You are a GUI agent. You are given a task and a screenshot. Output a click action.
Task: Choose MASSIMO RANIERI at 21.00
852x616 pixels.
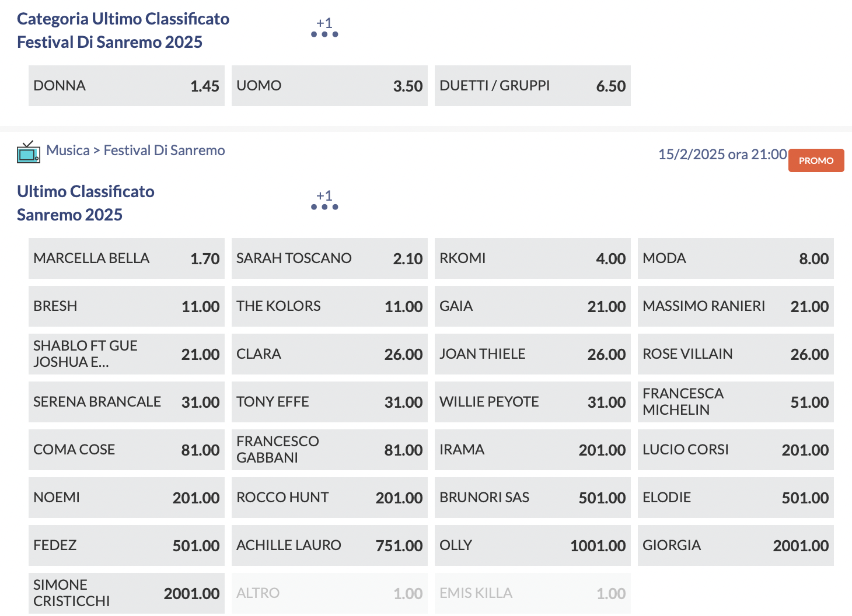[735, 306]
